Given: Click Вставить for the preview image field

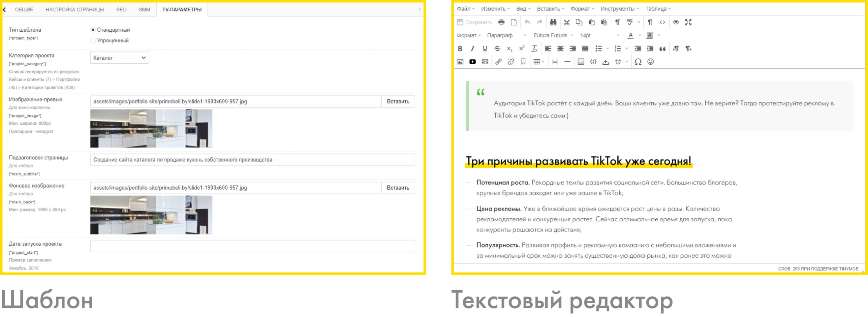Looking at the screenshot, I should pos(398,101).
